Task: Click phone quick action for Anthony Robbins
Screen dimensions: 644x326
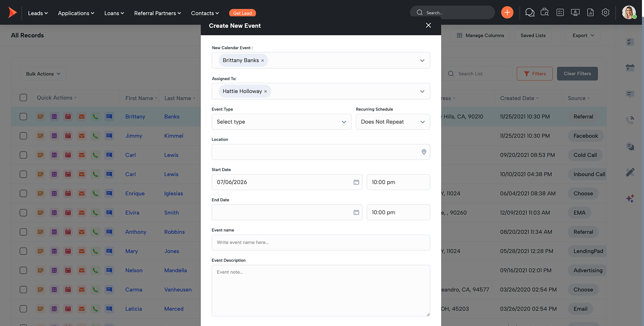Action: (96, 232)
